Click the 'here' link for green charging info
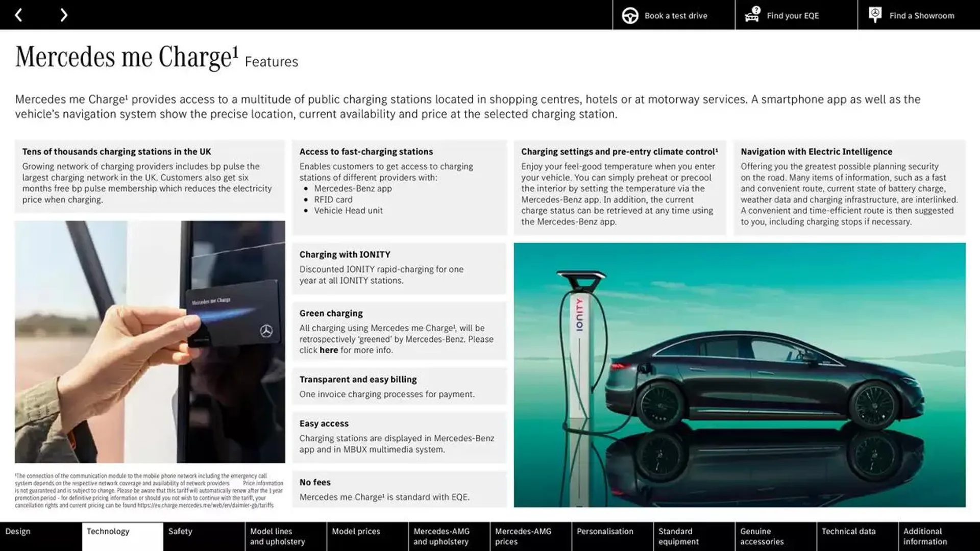The image size is (980, 551). [x=329, y=350]
